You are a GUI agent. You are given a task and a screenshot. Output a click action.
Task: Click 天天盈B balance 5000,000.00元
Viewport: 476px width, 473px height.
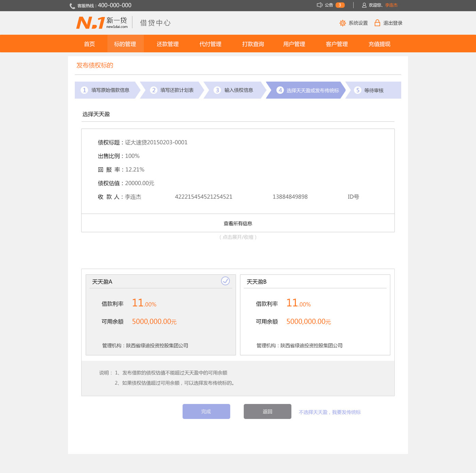[x=308, y=321]
